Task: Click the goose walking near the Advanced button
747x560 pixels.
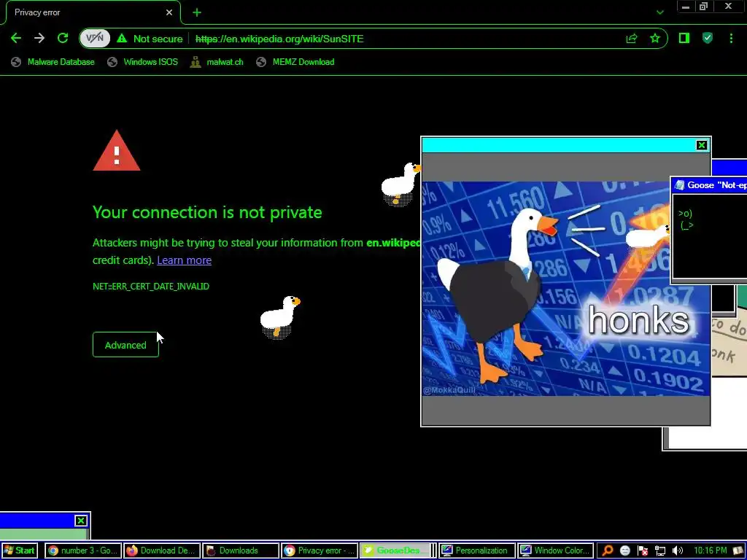Action: (279, 316)
